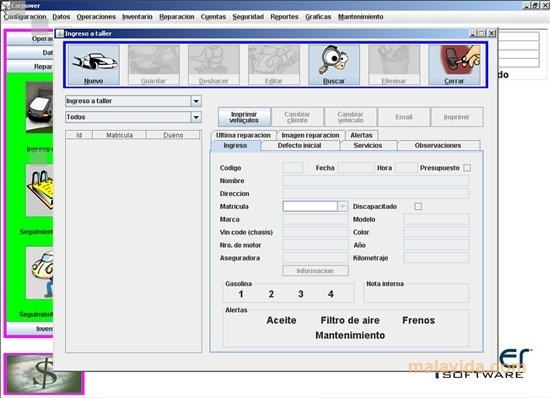Click the Informacion button
The height and width of the screenshot is (398, 550).
point(315,271)
